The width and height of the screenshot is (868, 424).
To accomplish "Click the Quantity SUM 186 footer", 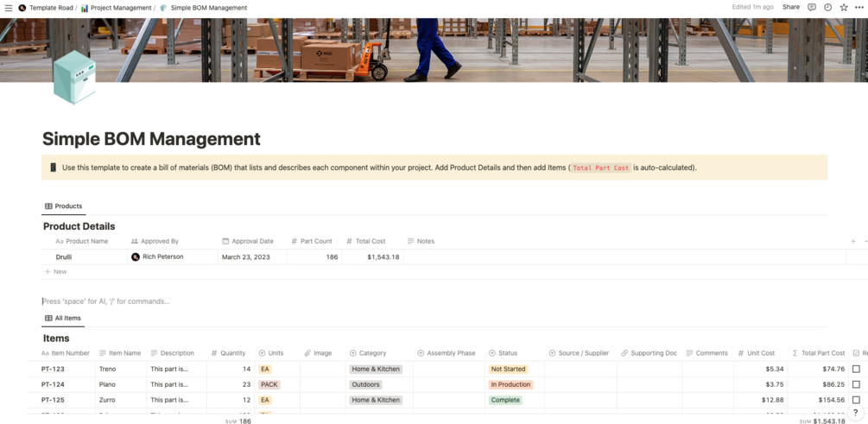I will click(238, 421).
